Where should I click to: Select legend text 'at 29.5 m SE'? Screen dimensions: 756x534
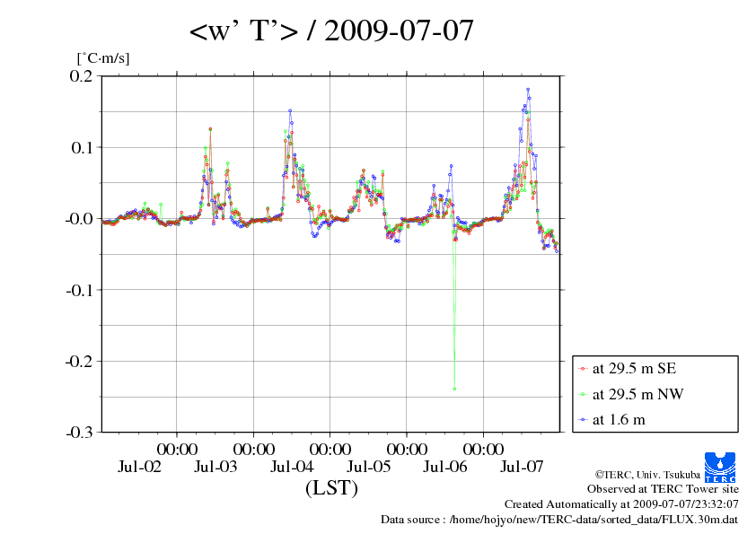coord(634,369)
